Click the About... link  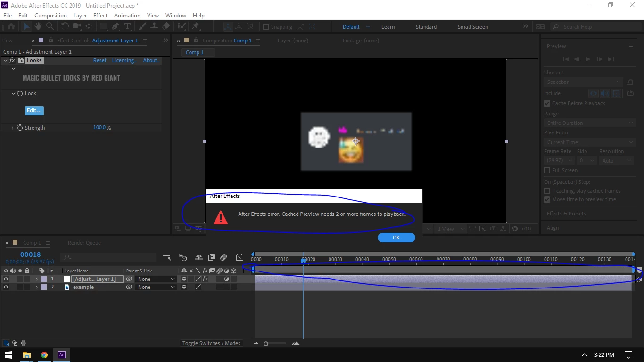(151, 60)
